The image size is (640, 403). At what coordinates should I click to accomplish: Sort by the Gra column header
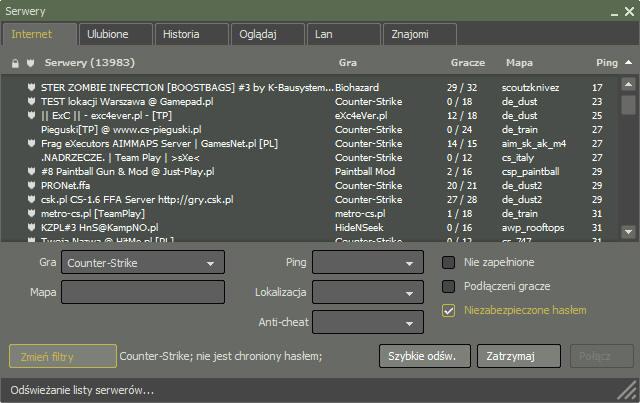(348, 62)
